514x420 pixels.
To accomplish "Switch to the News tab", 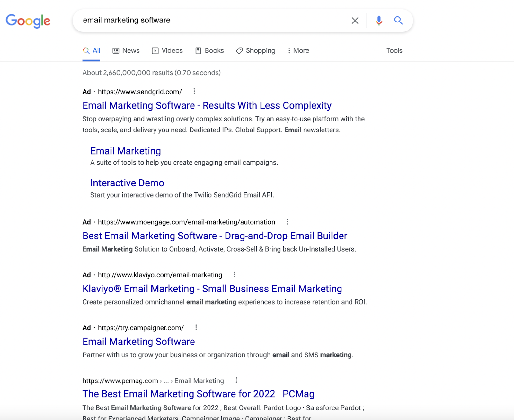I will [126, 51].
